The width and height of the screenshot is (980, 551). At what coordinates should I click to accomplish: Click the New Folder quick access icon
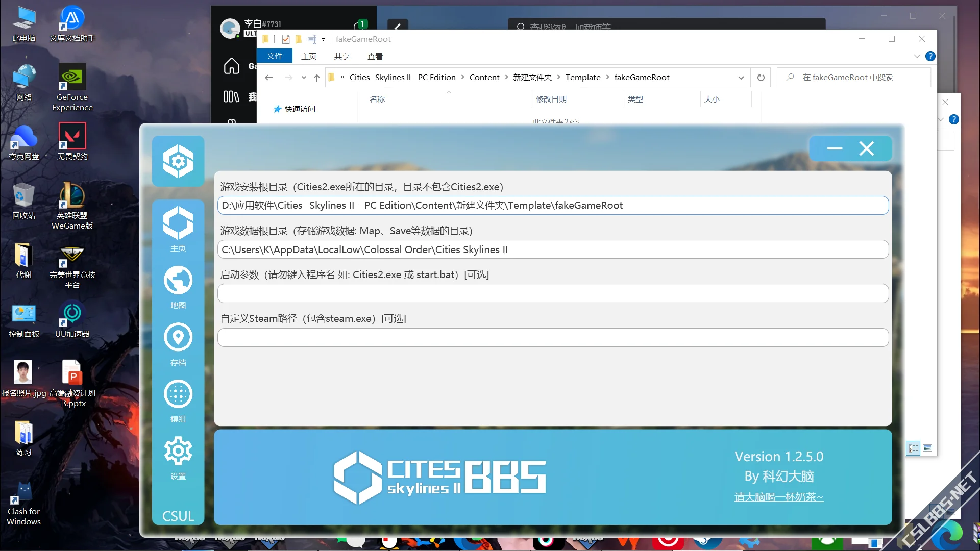[x=299, y=39]
